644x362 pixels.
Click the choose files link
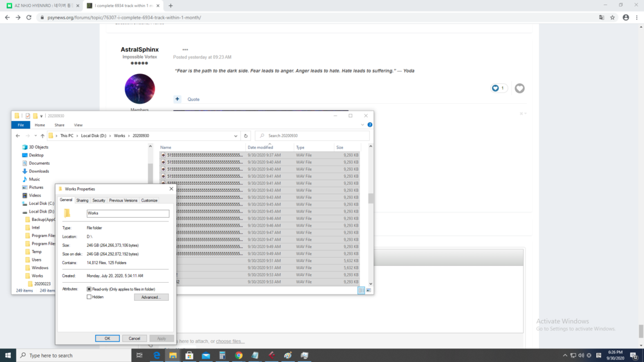(230, 341)
